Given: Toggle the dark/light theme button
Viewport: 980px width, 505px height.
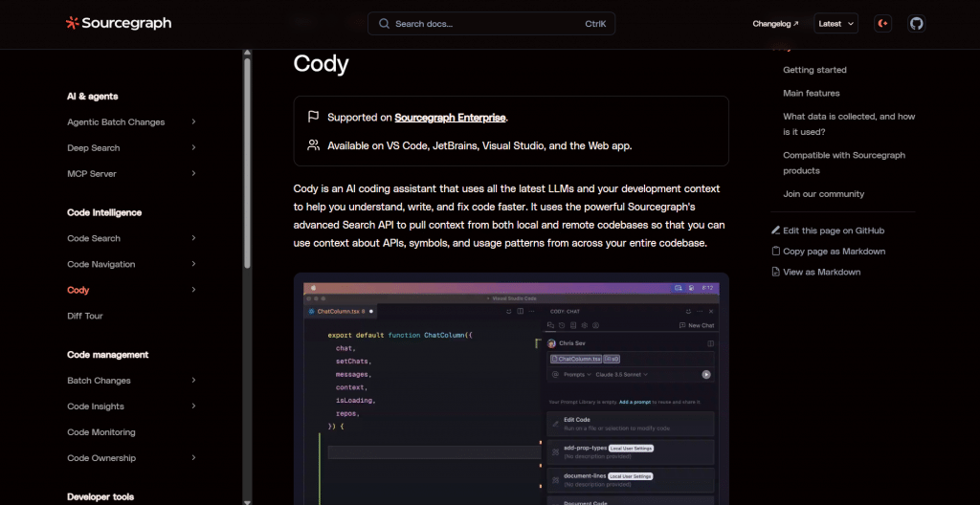Looking at the screenshot, I should coord(883,24).
